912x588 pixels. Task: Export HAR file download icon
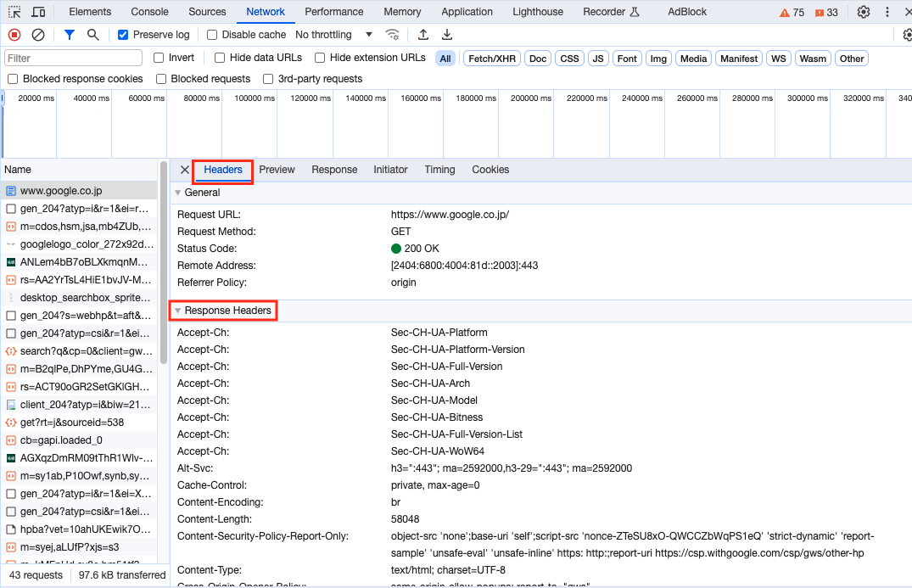point(447,35)
